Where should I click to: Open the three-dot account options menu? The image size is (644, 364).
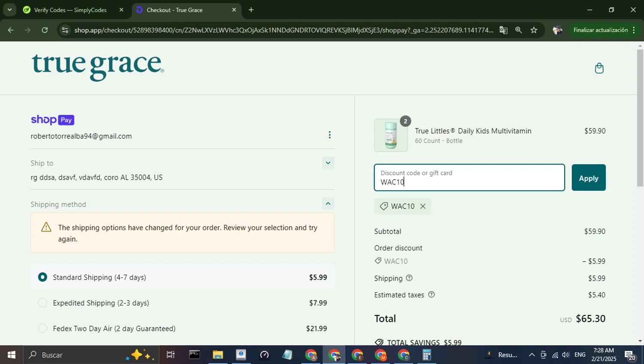[x=329, y=135]
